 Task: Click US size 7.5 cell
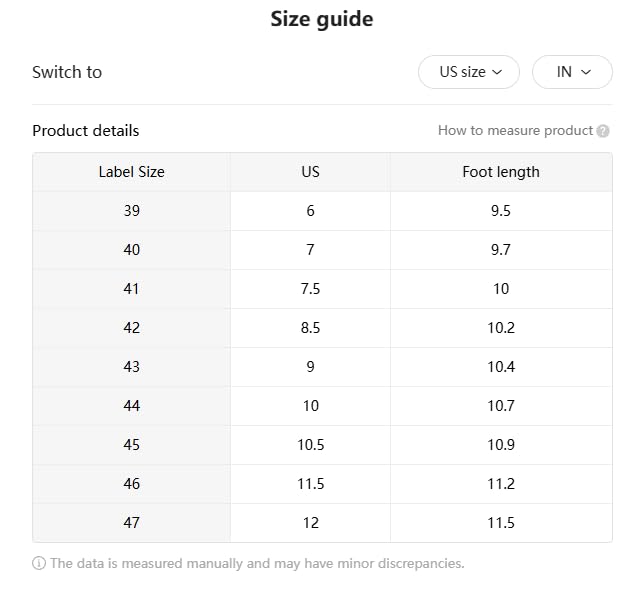tap(310, 289)
